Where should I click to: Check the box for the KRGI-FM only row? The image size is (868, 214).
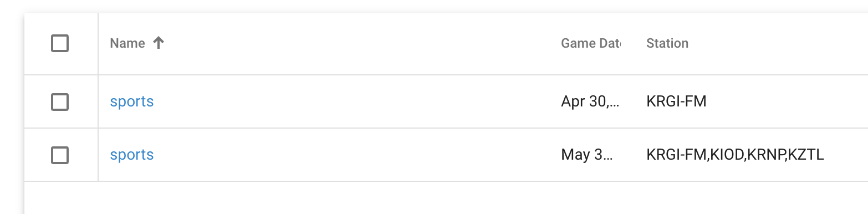click(60, 102)
